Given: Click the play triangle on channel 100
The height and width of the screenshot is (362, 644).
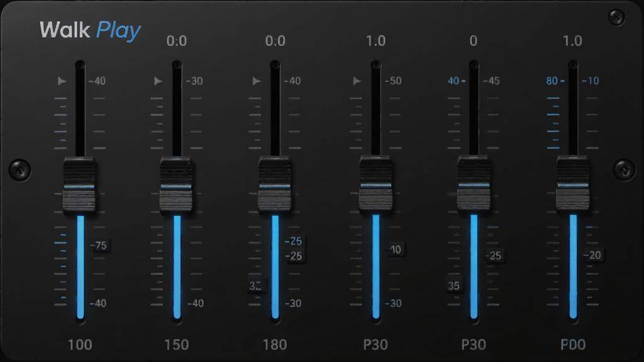Looking at the screenshot, I should coord(62,81).
